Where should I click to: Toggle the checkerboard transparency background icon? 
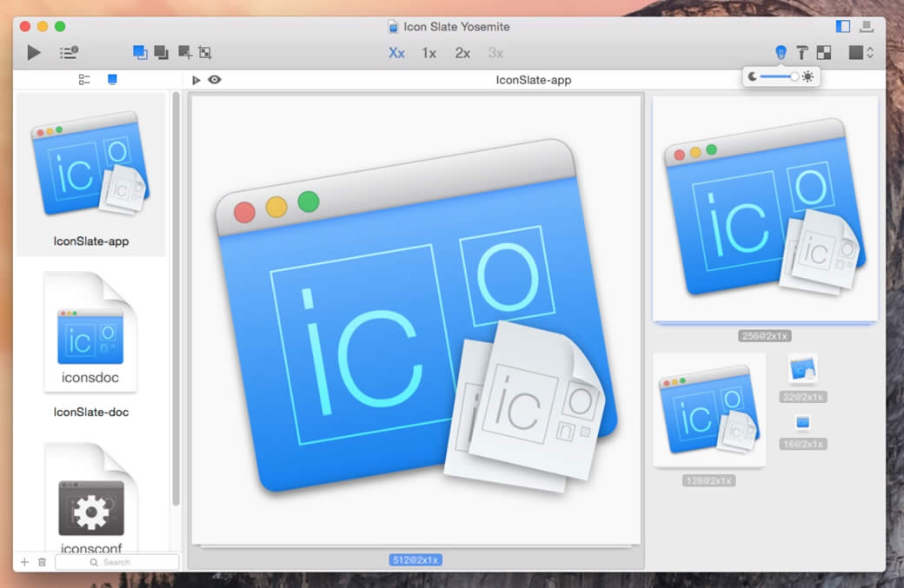point(822,52)
